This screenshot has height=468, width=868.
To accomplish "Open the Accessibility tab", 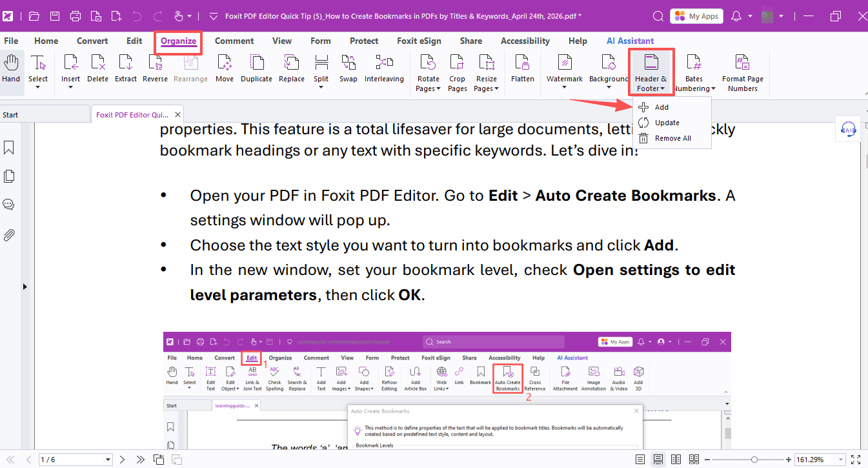I will click(525, 41).
